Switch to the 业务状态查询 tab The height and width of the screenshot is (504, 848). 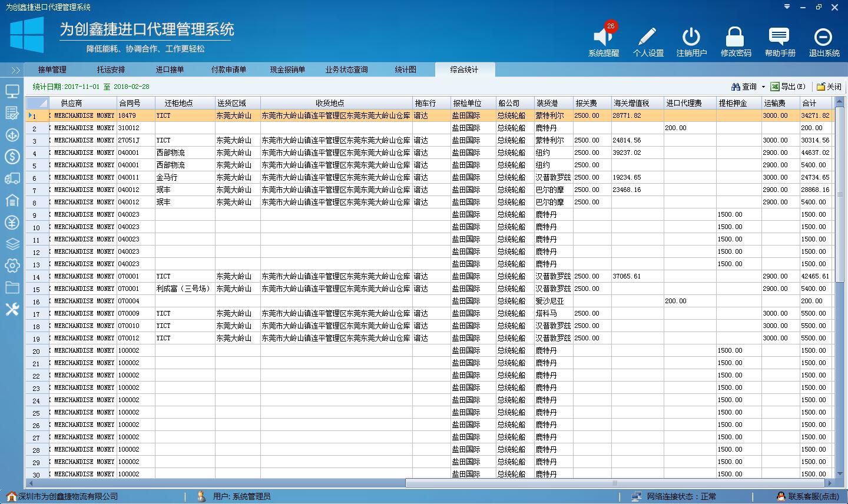pos(346,69)
